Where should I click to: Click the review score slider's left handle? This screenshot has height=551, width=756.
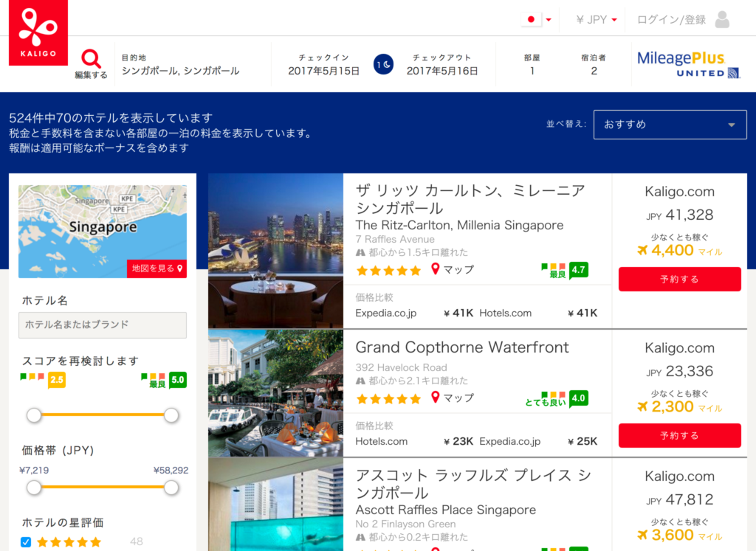click(34, 415)
